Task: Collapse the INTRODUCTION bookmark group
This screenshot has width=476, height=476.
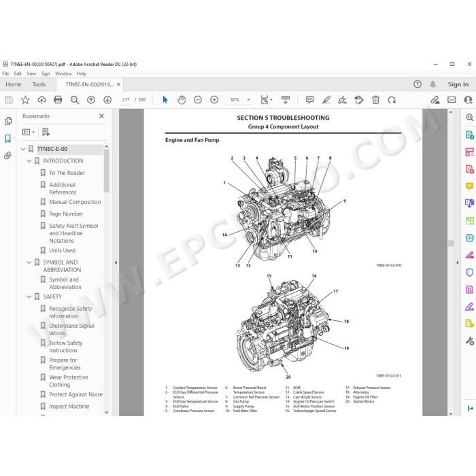Action: 29,160
